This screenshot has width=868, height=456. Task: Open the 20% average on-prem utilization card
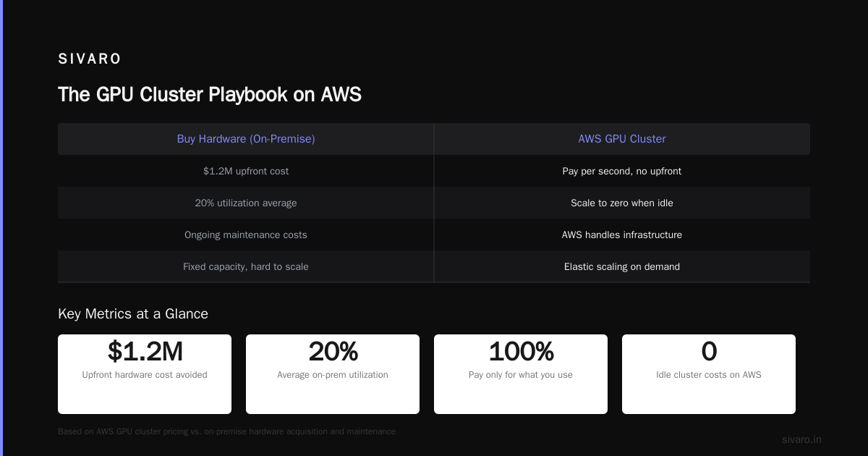click(x=333, y=374)
